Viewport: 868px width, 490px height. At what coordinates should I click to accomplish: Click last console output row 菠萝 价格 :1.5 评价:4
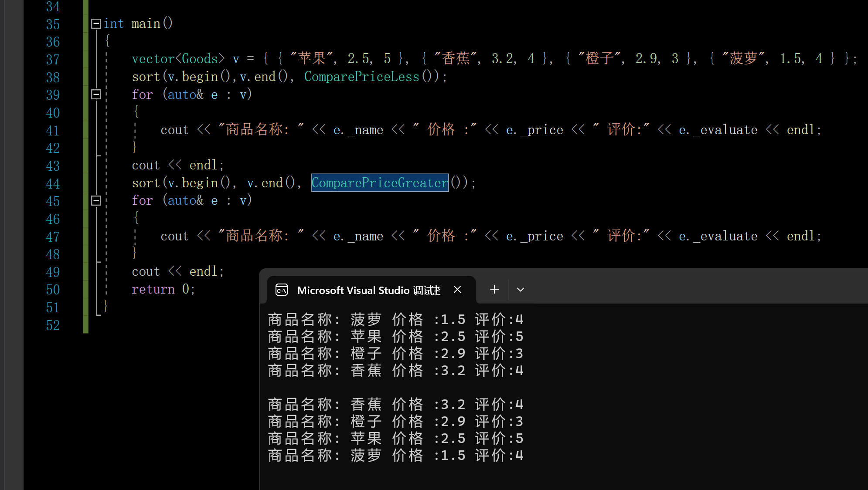pos(395,456)
